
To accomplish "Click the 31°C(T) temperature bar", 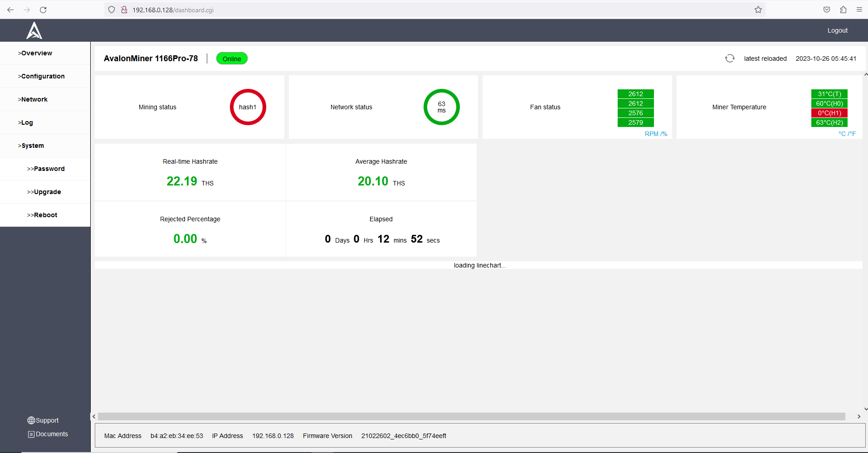I will (x=829, y=94).
